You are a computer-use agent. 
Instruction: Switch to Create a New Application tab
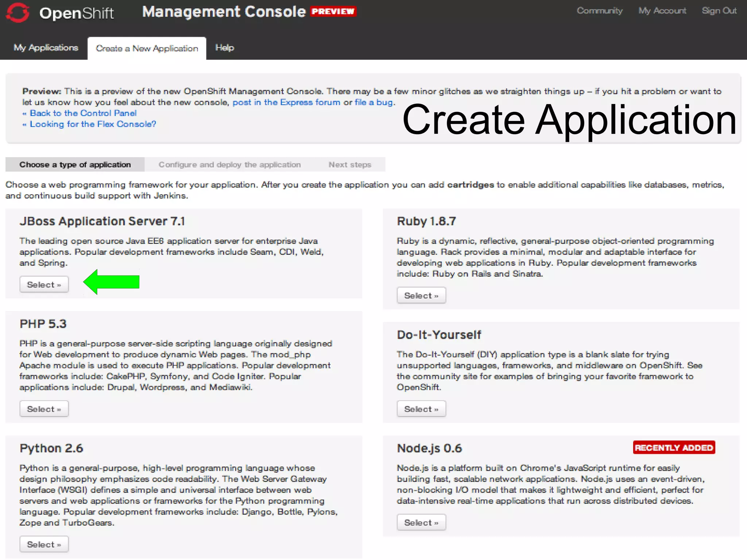click(147, 48)
